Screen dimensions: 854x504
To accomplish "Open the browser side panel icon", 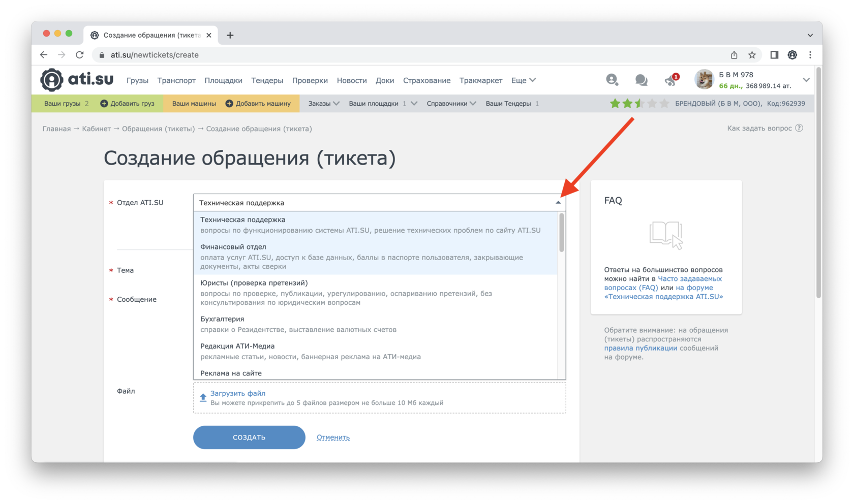I will coord(774,55).
